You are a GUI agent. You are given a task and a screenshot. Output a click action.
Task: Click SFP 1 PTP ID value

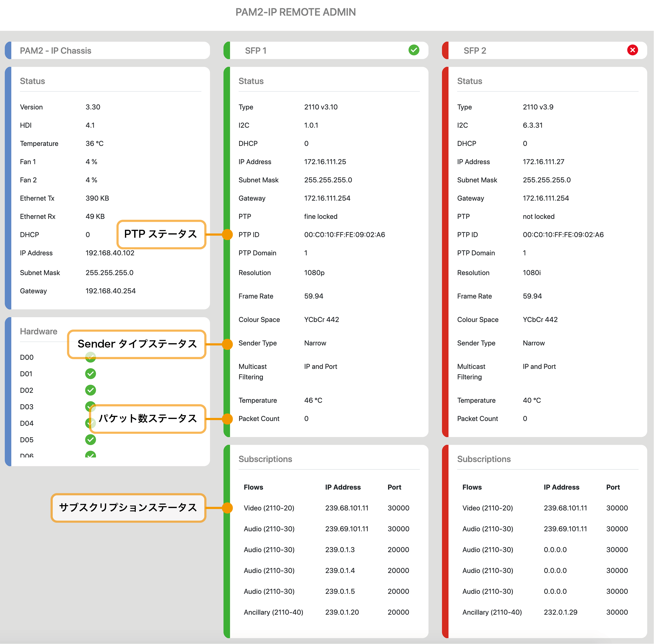point(345,235)
